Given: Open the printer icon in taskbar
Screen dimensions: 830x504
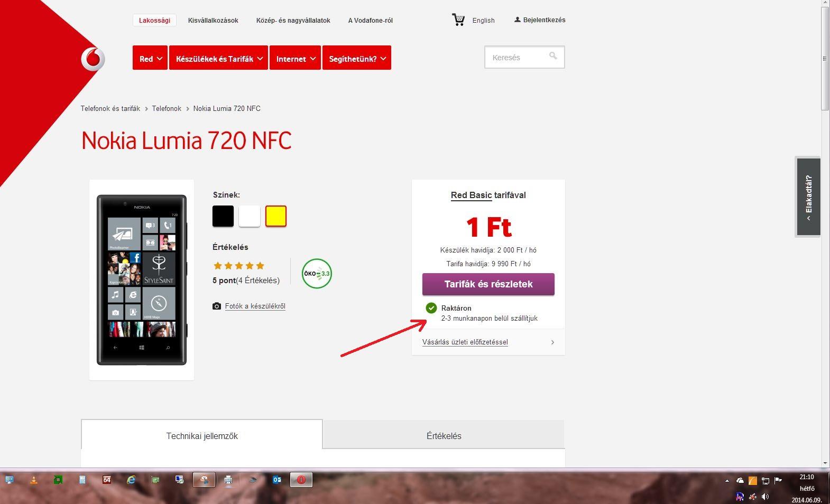Looking at the screenshot, I should (228, 480).
